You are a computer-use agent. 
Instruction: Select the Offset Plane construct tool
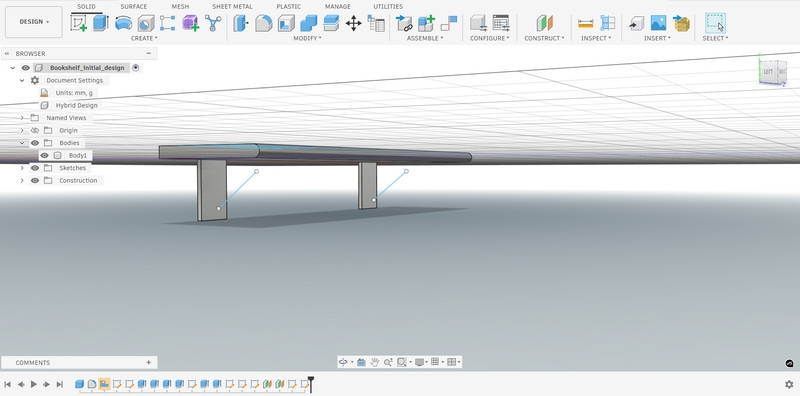pos(544,23)
